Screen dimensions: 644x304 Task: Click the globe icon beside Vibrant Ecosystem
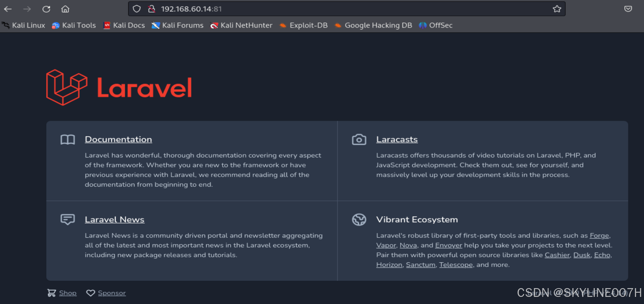tap(359, 219)
